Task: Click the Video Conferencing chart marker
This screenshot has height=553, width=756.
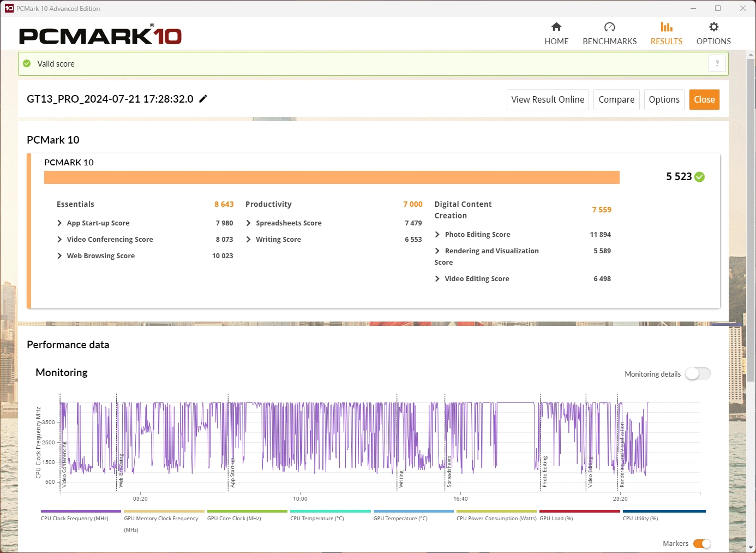Action: pyautogui.click(x=64, y=465)
